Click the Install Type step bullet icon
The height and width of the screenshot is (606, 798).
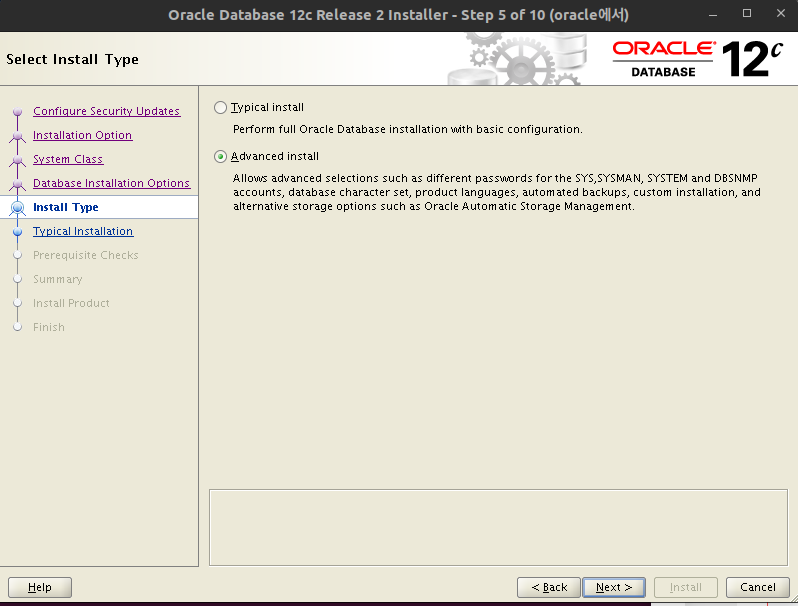click(x=18, y=208)
